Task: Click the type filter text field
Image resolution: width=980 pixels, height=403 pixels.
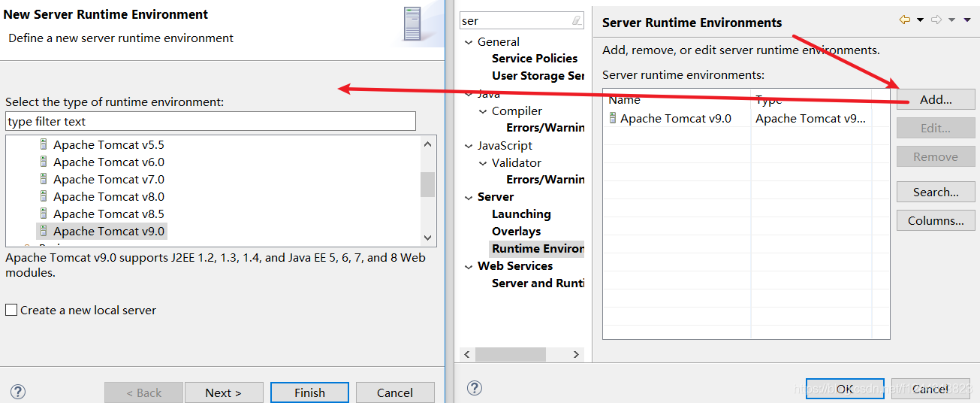Action: coord(210,121)
